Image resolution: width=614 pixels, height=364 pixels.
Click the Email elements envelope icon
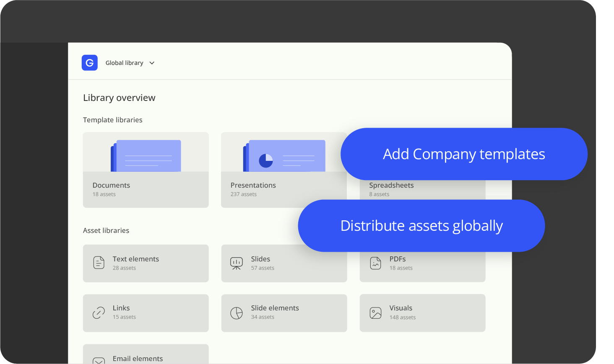98,361
